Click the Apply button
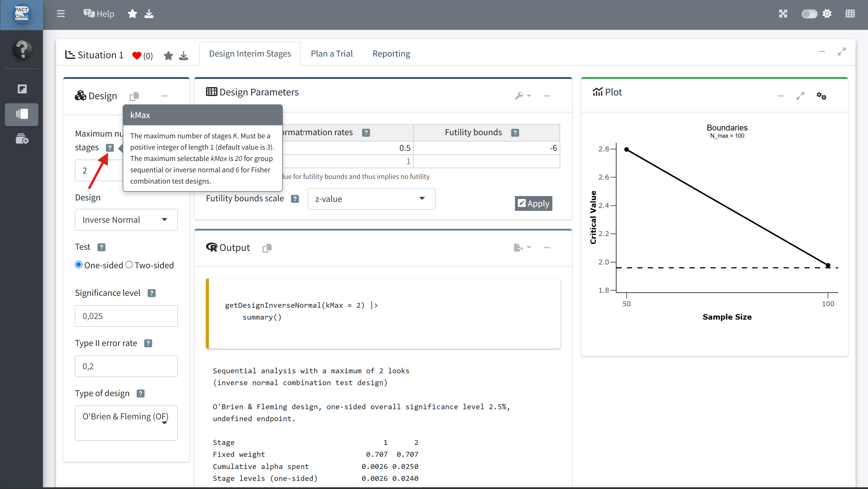Viewport: 868px width, 489px height. [x=534, y=203]
